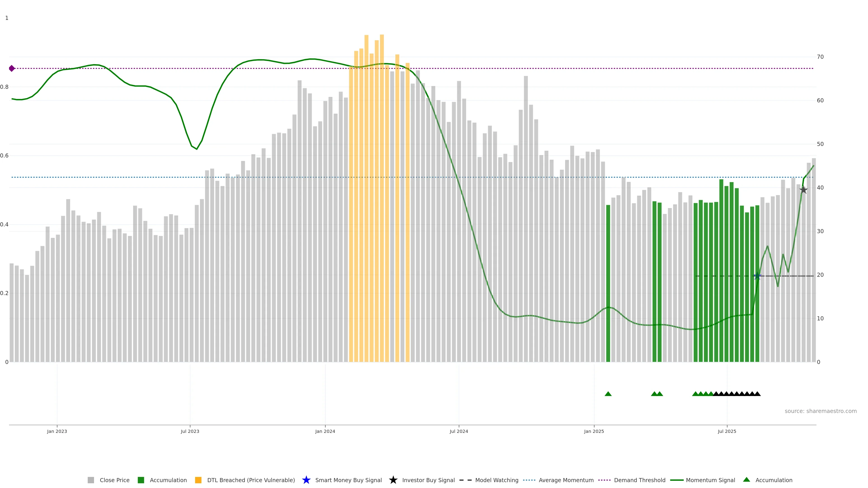Viewport: 868px width, 488px height.
Task: Click the purple diamond Demand Threshold marker
Action: pos(12,68)
